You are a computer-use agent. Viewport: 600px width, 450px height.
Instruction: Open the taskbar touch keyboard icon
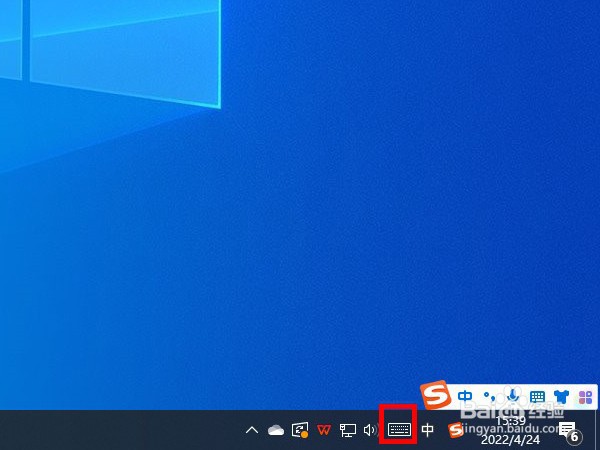coord(399,430)
